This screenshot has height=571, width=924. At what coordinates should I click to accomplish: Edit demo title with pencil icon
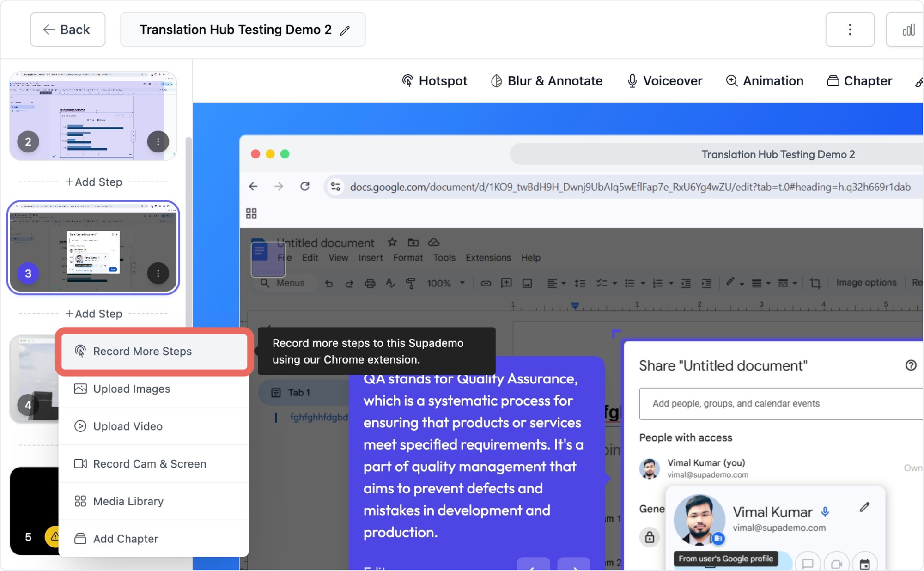345,30
